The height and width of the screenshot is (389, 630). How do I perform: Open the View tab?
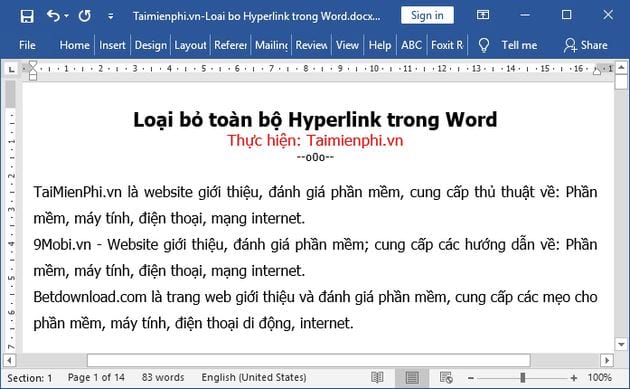point(347,45)
